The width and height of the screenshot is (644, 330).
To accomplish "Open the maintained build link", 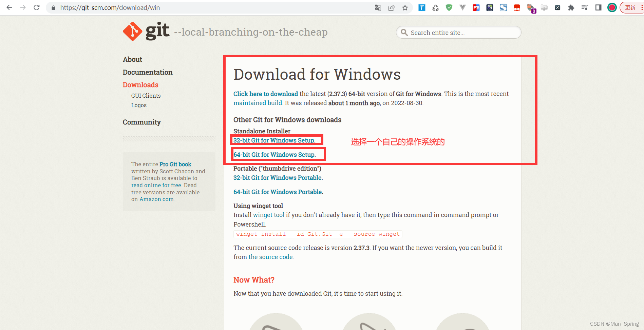I will pyautogui.click(x=258, y=103).
